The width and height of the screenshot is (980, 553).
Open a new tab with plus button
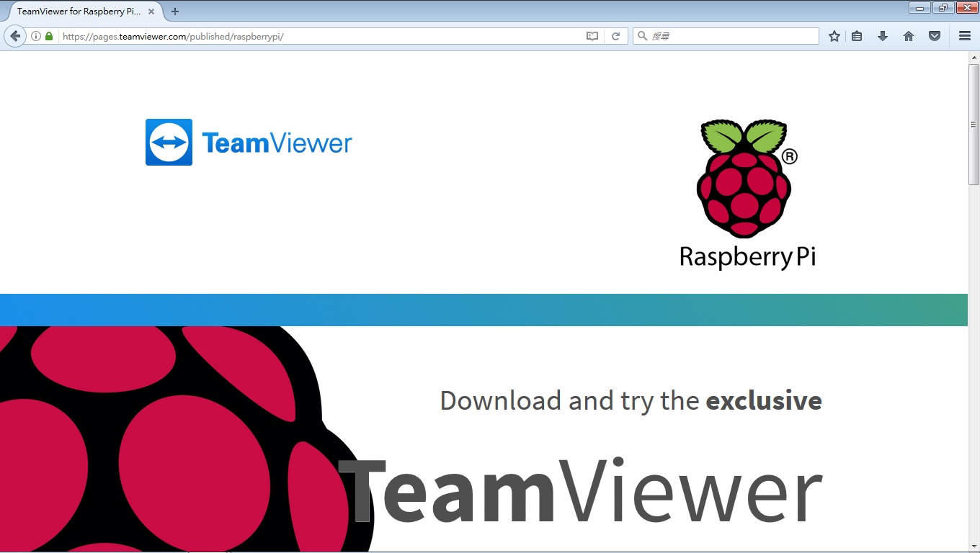(x=175, y=12)
